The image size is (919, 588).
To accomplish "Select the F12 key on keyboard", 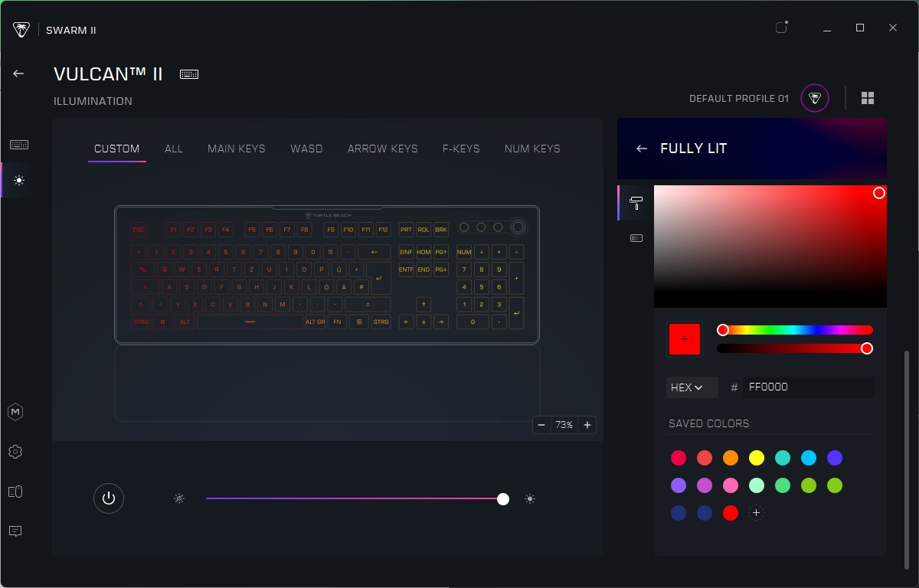I will point(383,229).
